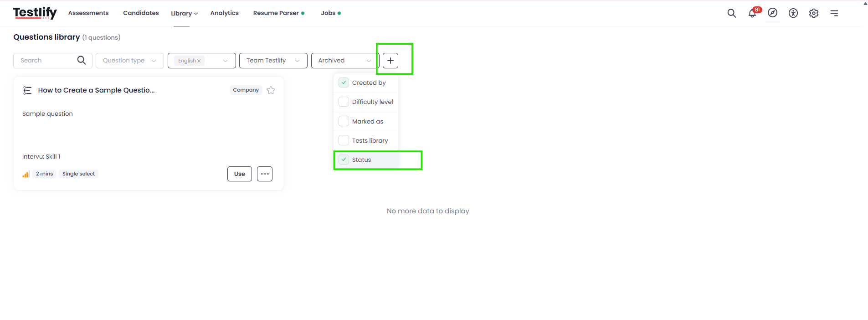Uncheck the Created by filter checkbox
868x320 pixels.
coord(344,83)
